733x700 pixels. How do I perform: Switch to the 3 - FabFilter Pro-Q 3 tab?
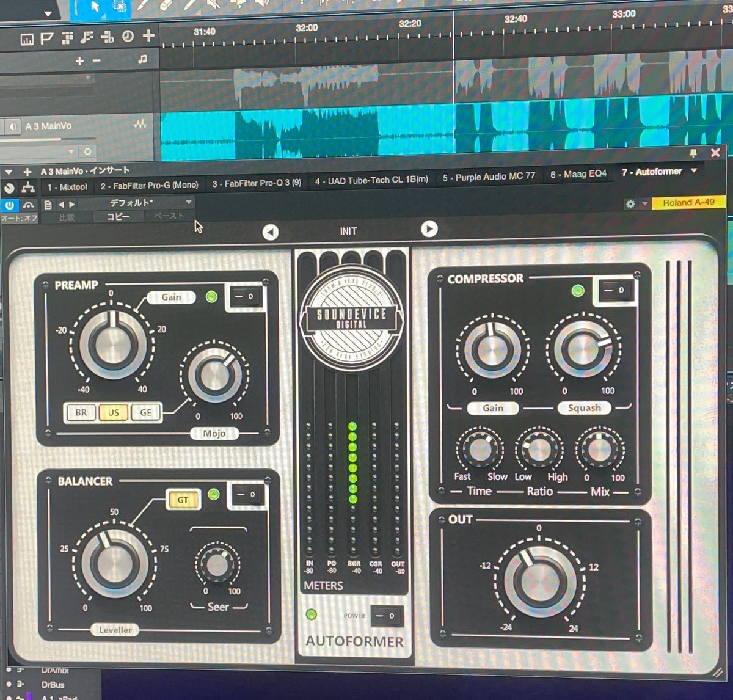pyautogui.click(x=257, y=183)
